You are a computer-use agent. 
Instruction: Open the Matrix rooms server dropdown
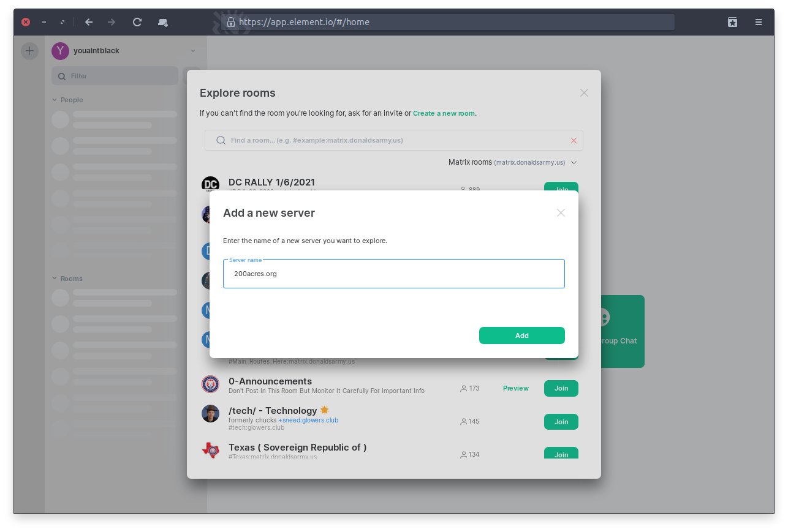[512, 162]
